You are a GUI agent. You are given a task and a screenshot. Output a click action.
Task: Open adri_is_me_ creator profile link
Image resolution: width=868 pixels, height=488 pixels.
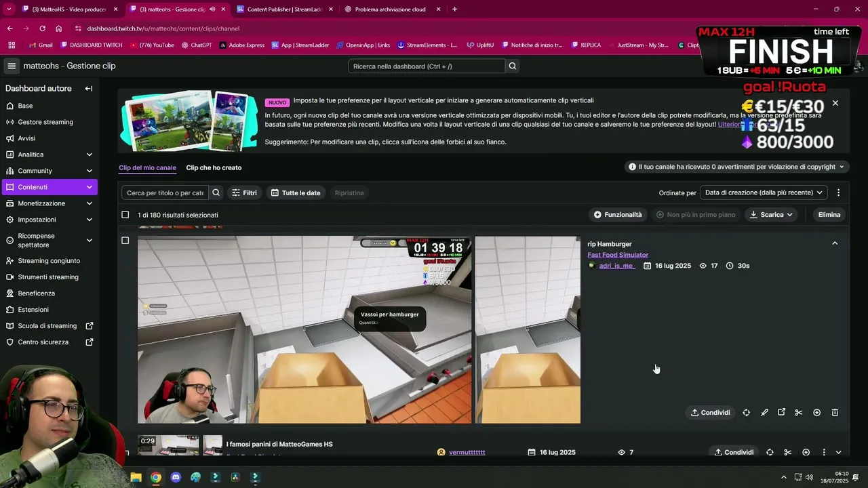point(616,266)
